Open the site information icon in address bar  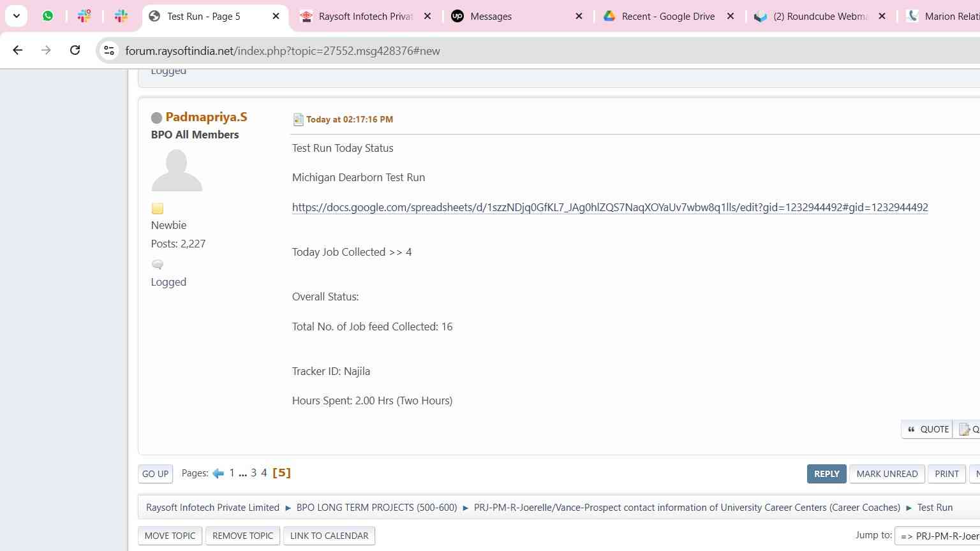pos(109,50)
